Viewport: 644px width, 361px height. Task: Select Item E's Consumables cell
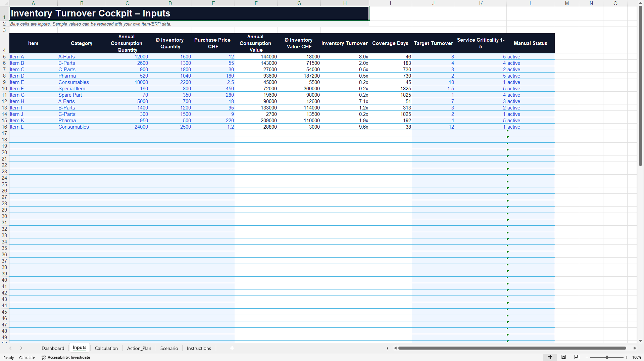pos(82,82)
